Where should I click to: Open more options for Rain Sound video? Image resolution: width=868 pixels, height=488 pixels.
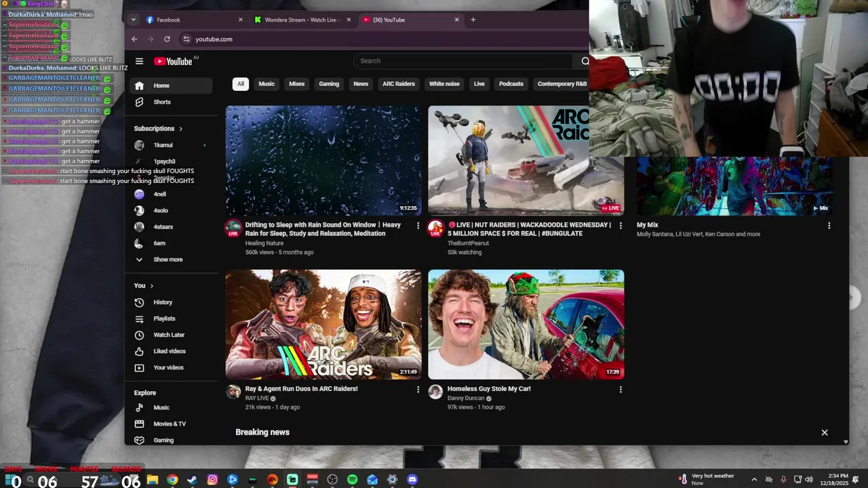click(418, 226)
